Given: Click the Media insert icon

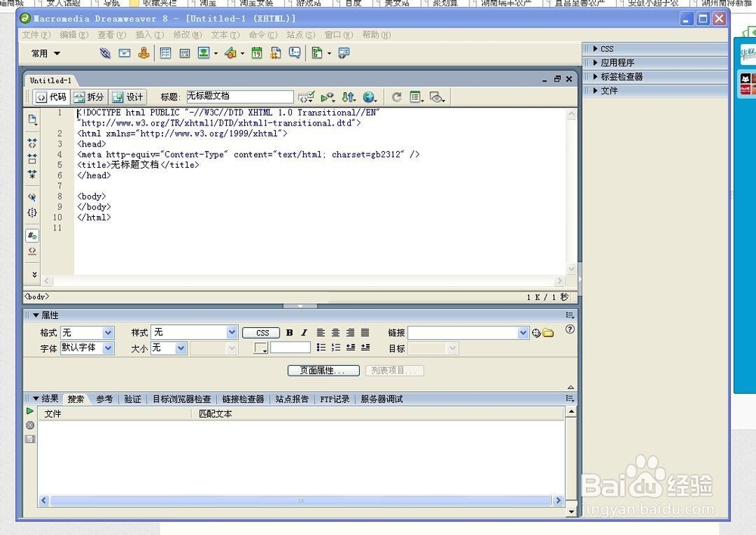Looking at the screenshot, I should [x=231, y=53].
